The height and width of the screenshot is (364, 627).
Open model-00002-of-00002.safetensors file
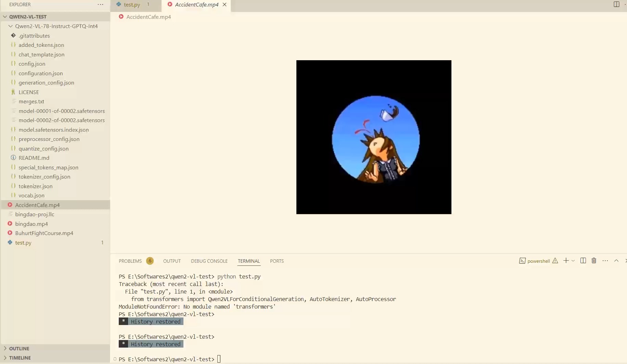62,120
